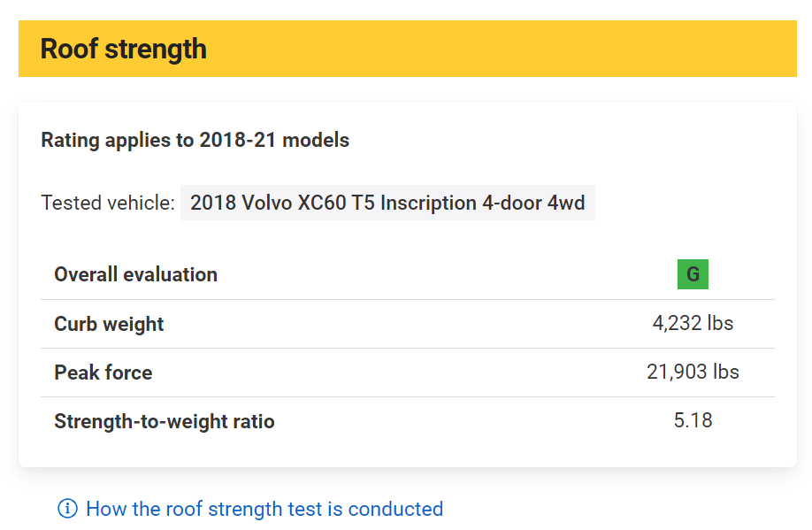Click the green G rating badge
The height and width of the screenshot is (530, 812).
point(693,274)
